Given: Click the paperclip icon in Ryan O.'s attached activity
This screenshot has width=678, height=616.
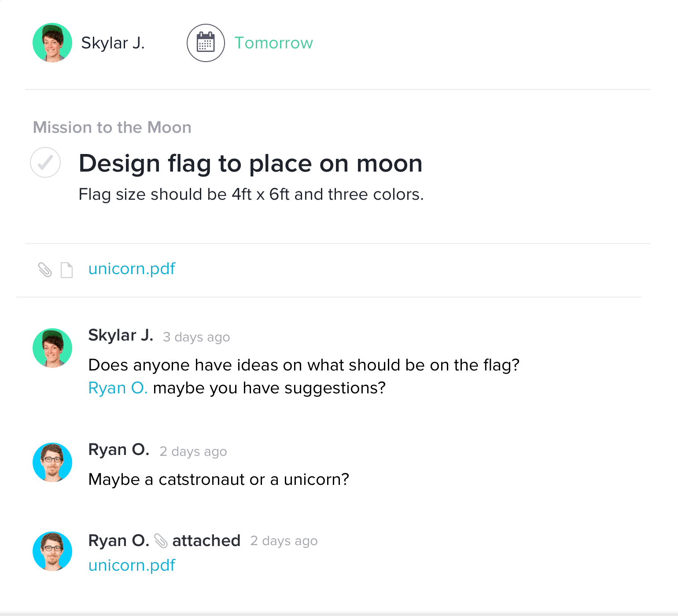Looking at the screenshot, I should tap(161, 540).
